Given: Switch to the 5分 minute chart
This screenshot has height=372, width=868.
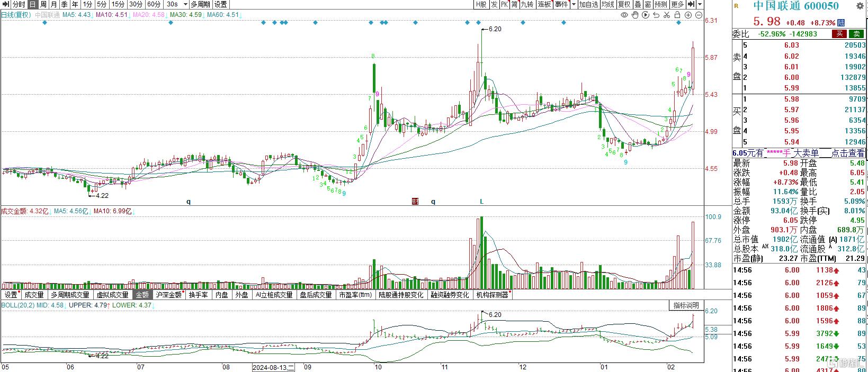Looking at the screenshot, I should [102, 4].
